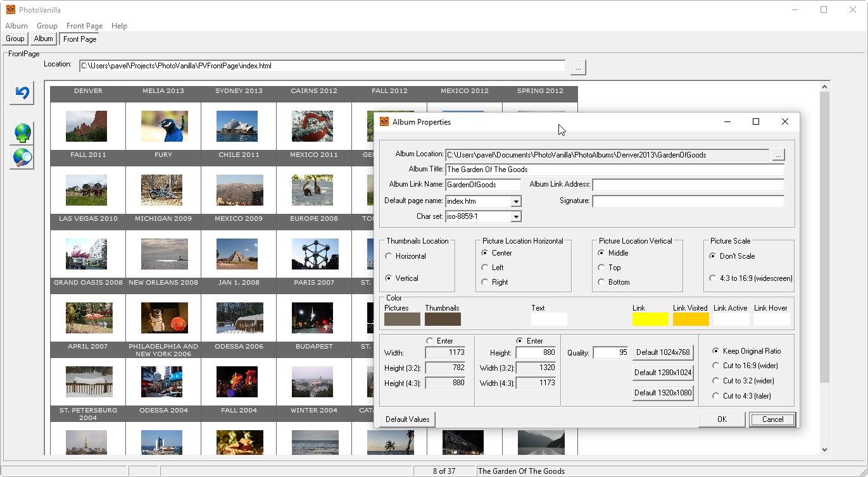
Task: Switch to the Album tab
Action: pos(44,39)
